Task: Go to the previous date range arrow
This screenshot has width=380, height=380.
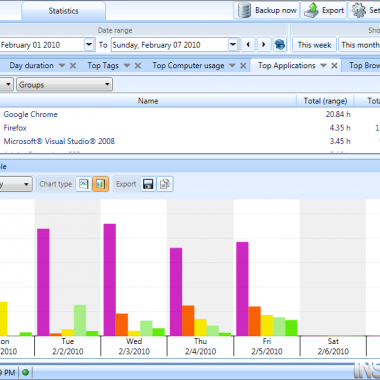Action: [x=248, y=45]
